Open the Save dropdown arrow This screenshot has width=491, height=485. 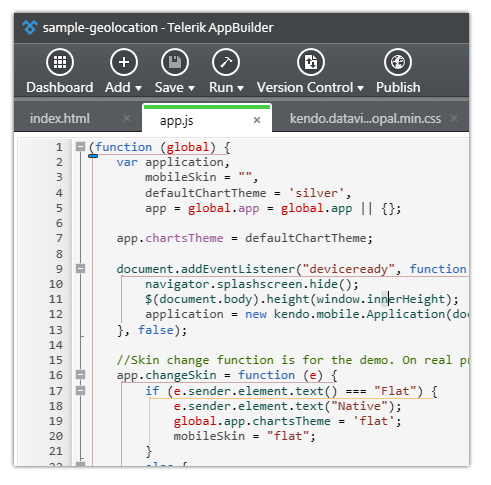click(x=191, y=88)
